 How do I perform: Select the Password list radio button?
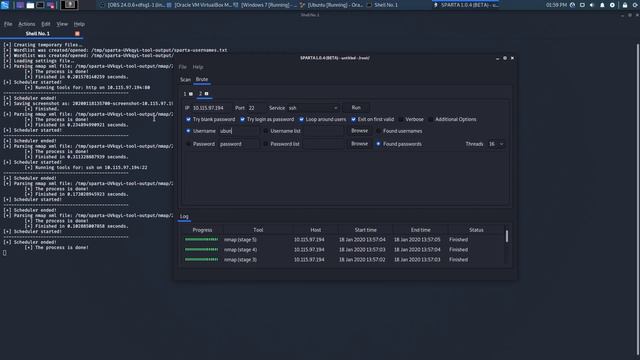point(266,144)
